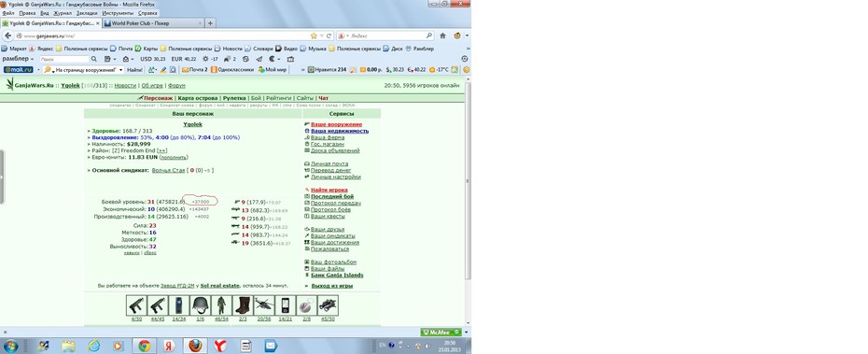The width and height of the screenshot is (868, 354).
Task: Open the camouflage suit item
Action: coord(221,305)
